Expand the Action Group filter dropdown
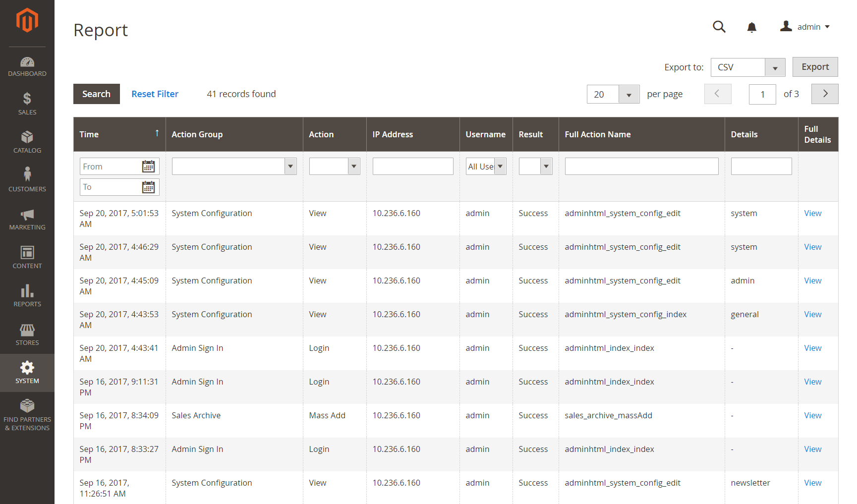This screenshot has width=857, height=504. click(290, 166)
